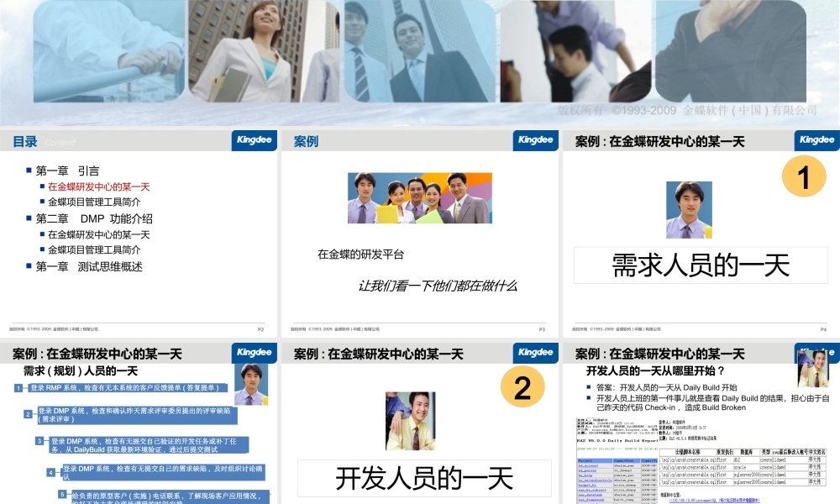
Task: Select the yellow circle numbered 2
Action: pos(522,387)
